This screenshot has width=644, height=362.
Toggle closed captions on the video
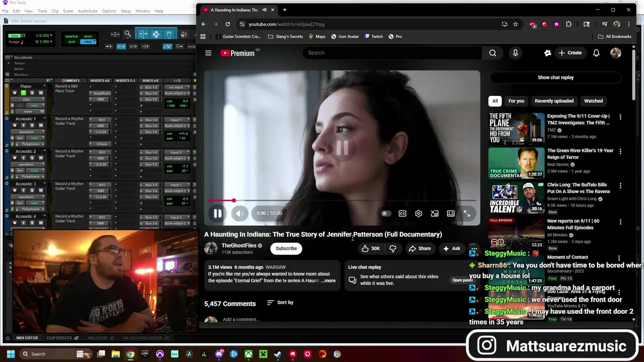coord(403,214)
